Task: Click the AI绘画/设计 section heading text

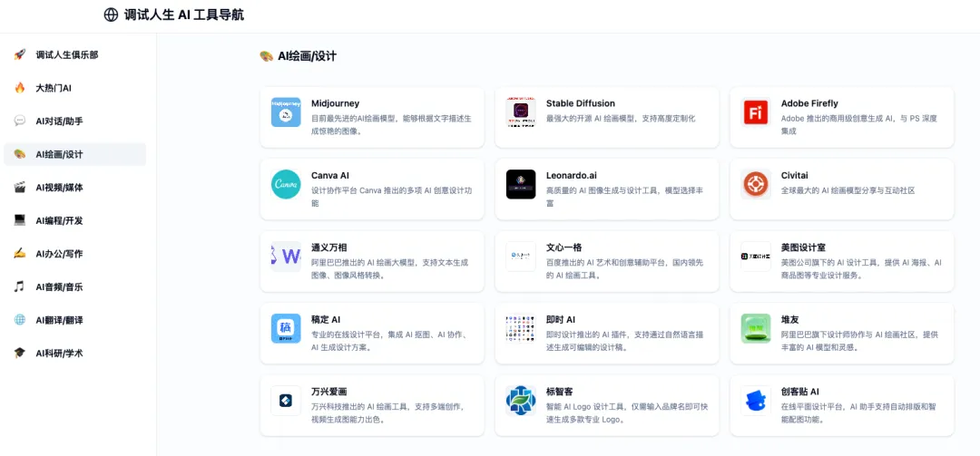Action: (x=307, y=56)
